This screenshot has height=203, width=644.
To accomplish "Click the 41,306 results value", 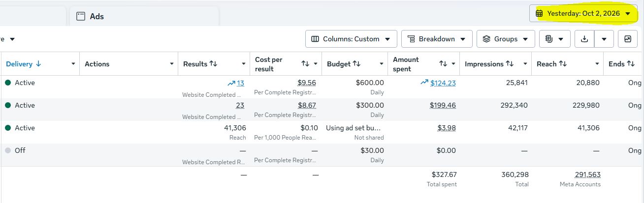I will tap(235, 128).
